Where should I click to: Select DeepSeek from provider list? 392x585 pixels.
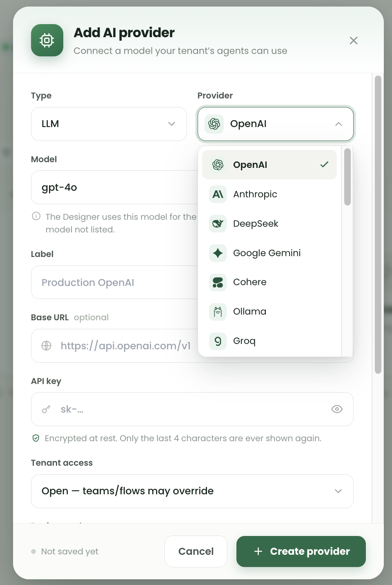pyautogui.click(x=269, y=223)
